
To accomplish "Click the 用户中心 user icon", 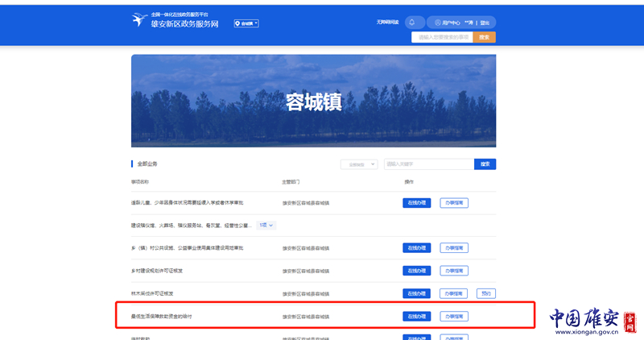I will 438,23.
